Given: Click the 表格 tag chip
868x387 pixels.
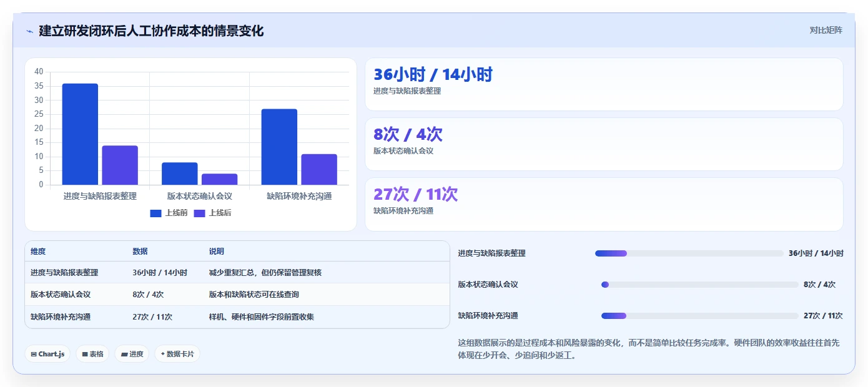Looking at the screenshot, I should (x=92, y=354).
